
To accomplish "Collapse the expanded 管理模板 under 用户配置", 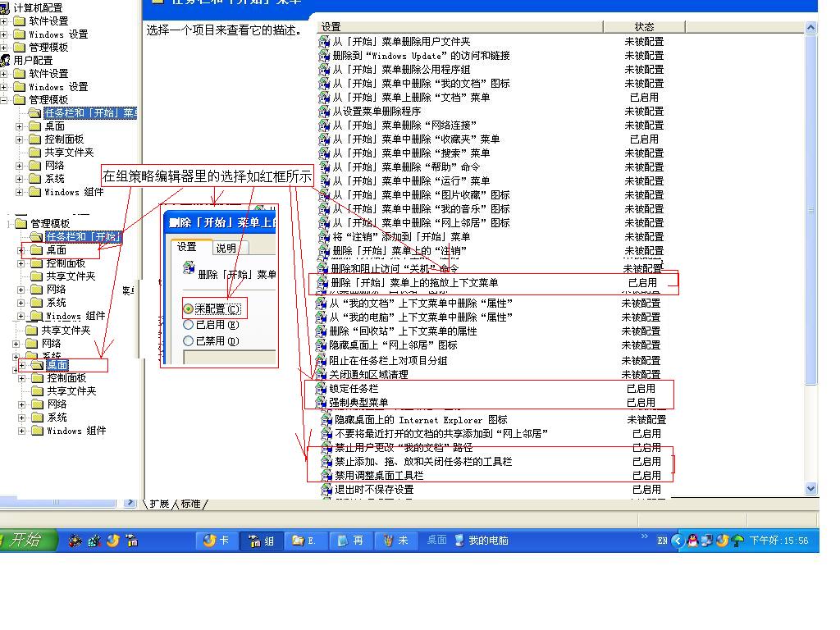I will click(x=3, y=99).
